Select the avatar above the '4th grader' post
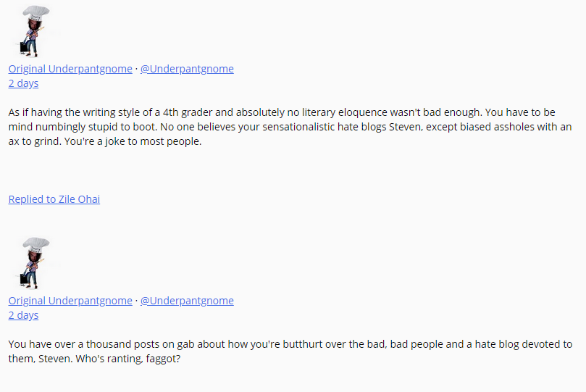The height and width of the screenshot is (392, 586). tap(32, 31)
